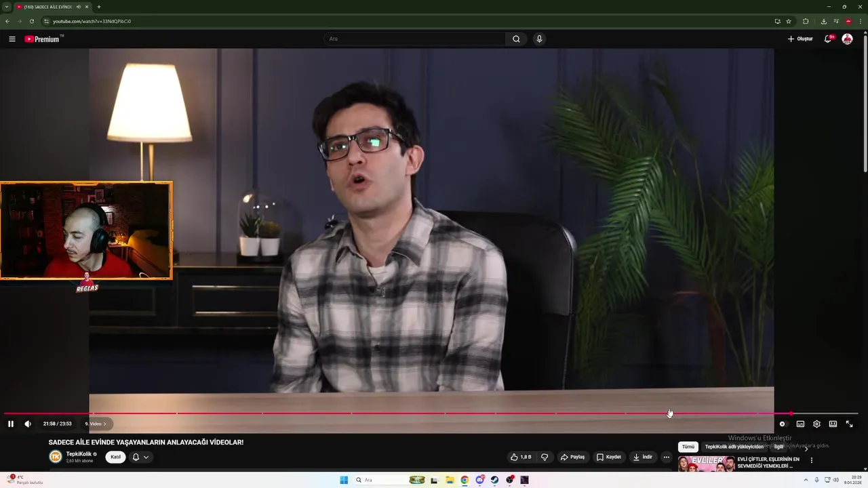Open the YouTube hamburger guide menu
The height and width of the screenshot is (488, 868).
[x=12, y=39]
